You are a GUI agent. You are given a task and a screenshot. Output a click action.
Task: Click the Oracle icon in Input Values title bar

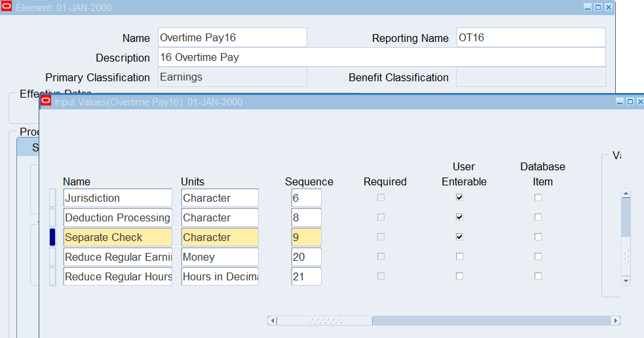46,102
